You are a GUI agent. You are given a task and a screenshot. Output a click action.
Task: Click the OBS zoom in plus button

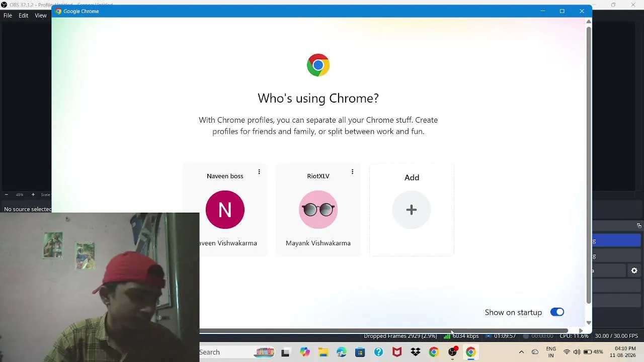33,195
